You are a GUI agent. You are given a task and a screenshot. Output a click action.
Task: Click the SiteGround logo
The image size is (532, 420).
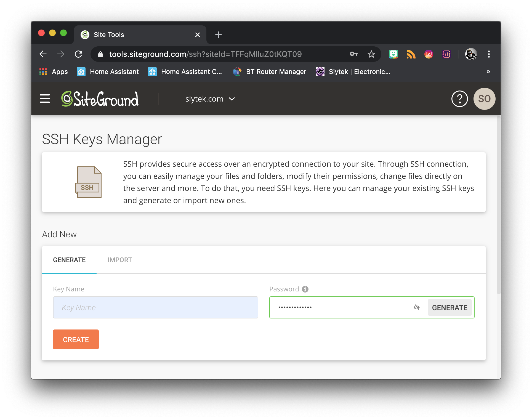[x=100, y=99]
